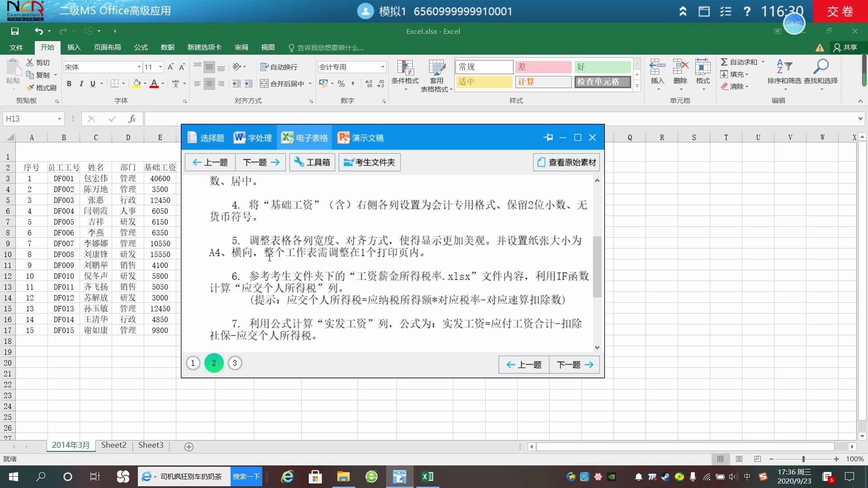Click the zoom slider handle
The height and width of the screenshot is (488, 868).
[x=803, y=459]
